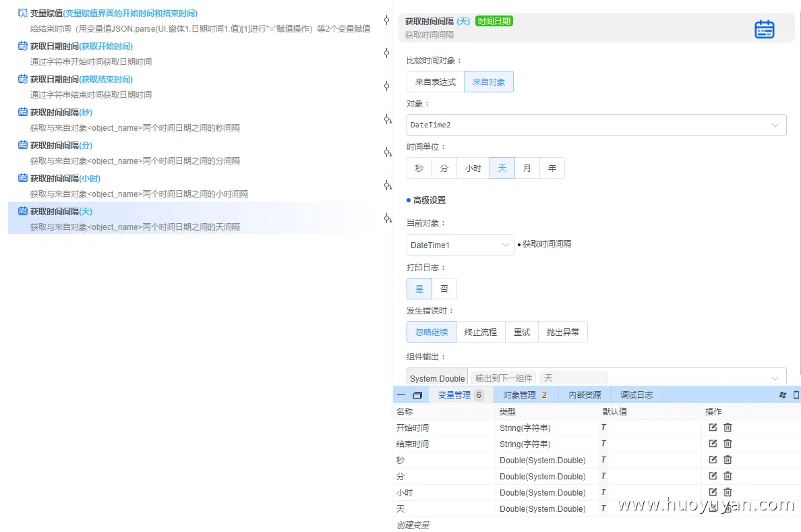Edit the 开始时间 variable
801x532 pixels.
point(713,427)
